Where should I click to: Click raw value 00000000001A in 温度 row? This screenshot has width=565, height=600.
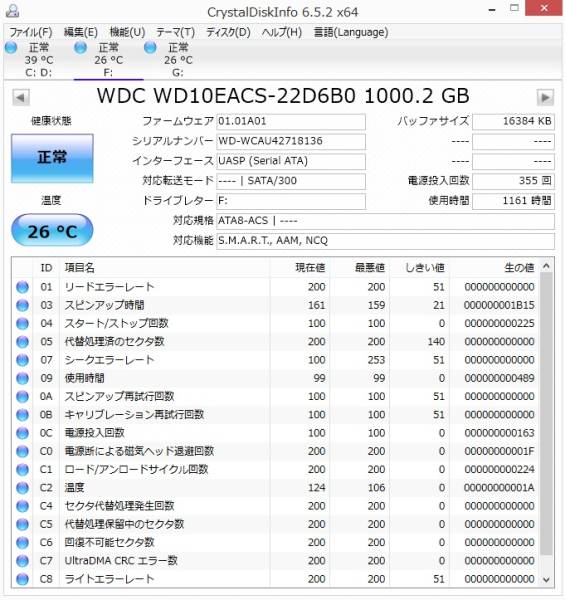(x=499, y=488)
